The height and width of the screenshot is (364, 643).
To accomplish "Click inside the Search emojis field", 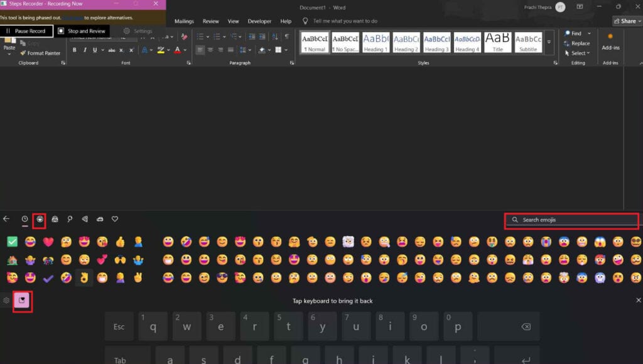I will click(x=570, y=220).
